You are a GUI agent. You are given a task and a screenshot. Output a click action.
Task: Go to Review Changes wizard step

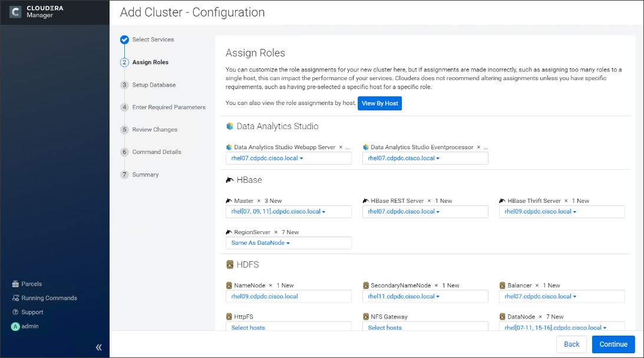[155, 130]
